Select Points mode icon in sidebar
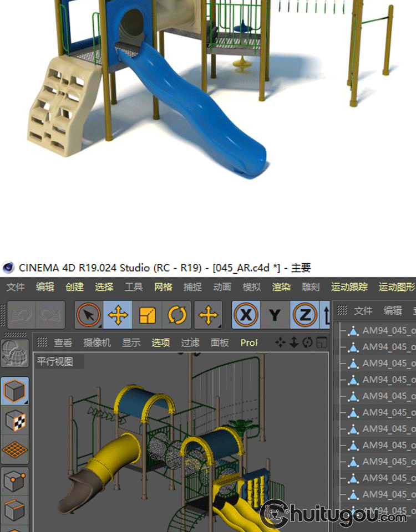This screenshot has height=532, width=416. (x=14, y=481)
